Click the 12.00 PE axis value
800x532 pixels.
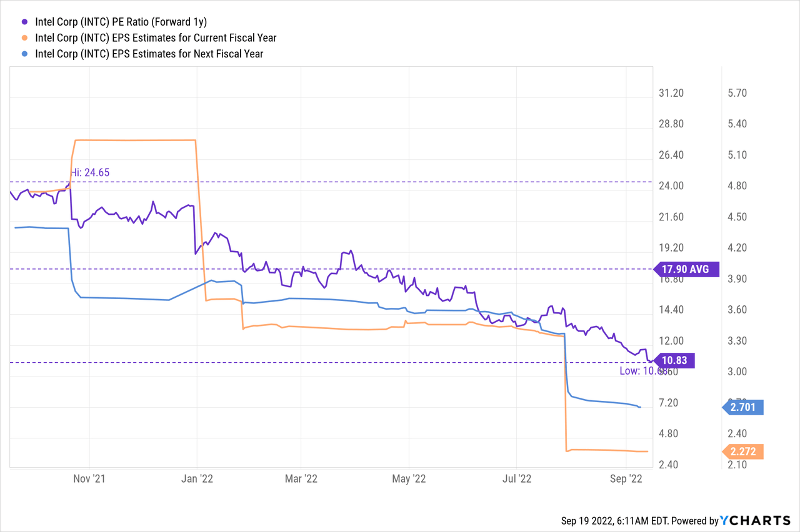[672, 341]
